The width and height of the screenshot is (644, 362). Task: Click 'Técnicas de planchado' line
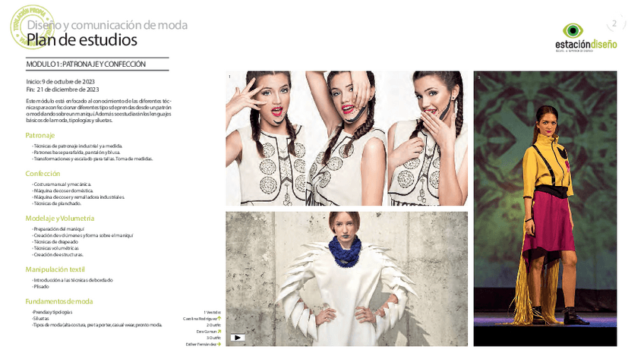click(57, 203)
